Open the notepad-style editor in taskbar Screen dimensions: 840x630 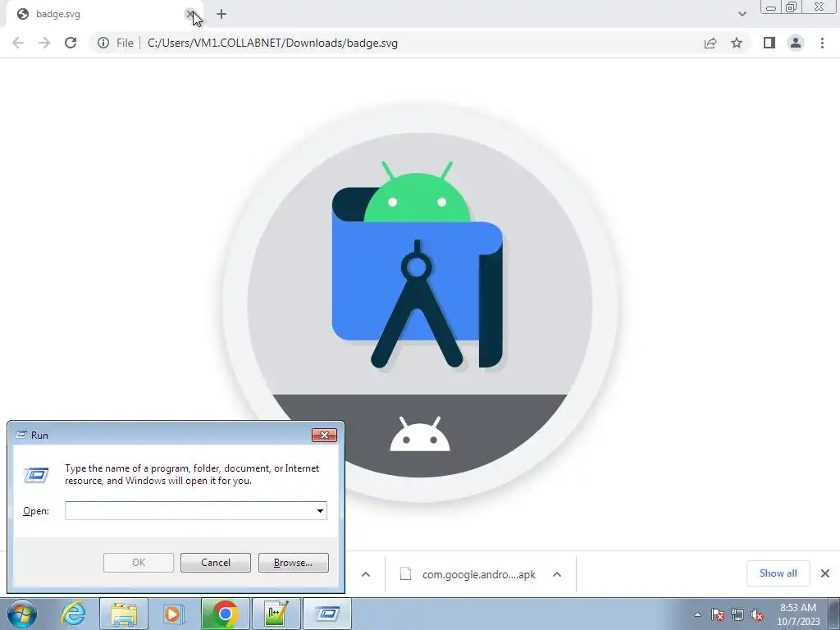pos(276,614)
